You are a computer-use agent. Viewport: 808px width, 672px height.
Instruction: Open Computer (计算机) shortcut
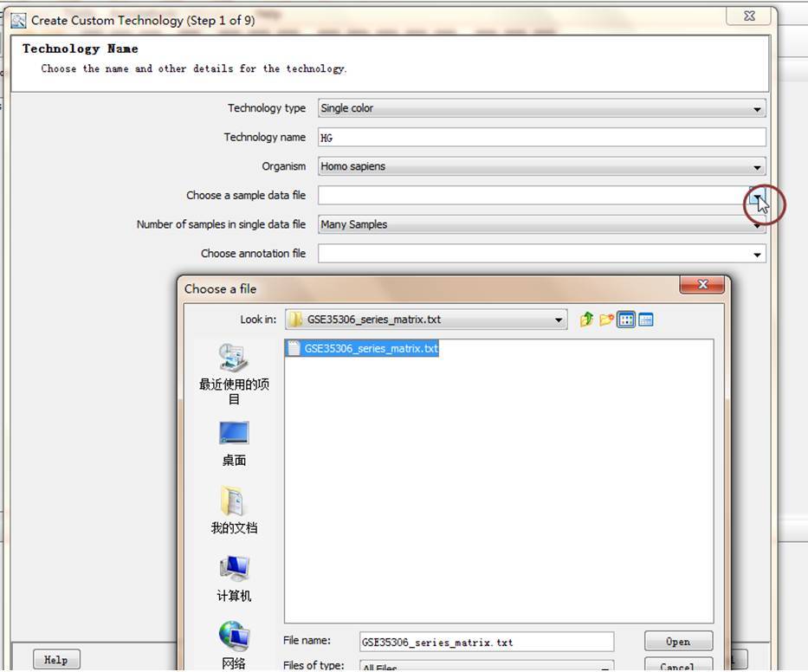(234, 578)
